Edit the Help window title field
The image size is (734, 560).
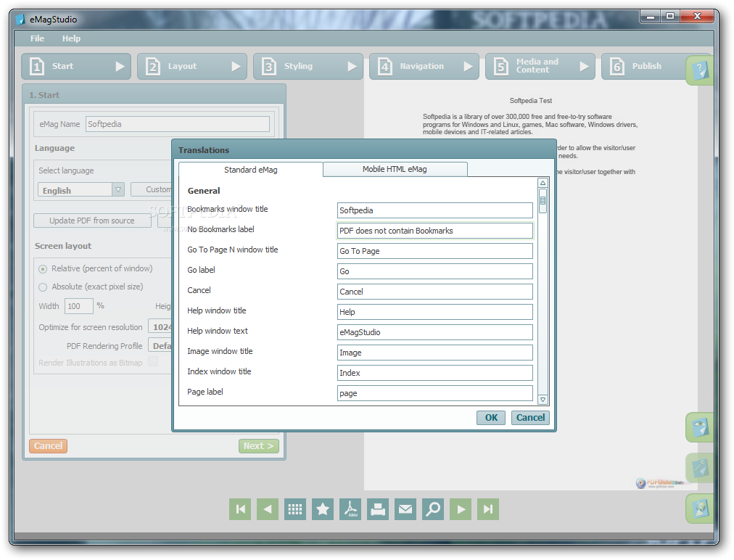[x=435, y=312]
